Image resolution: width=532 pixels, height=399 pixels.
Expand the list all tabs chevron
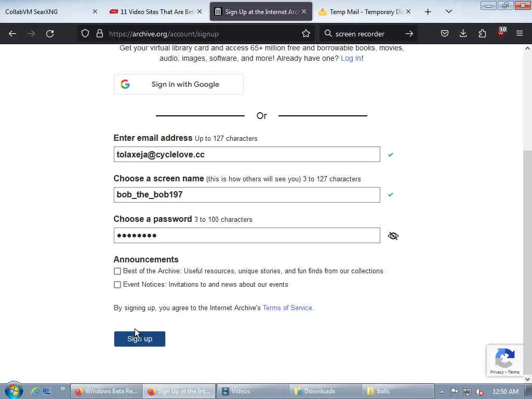click(448, 11)
